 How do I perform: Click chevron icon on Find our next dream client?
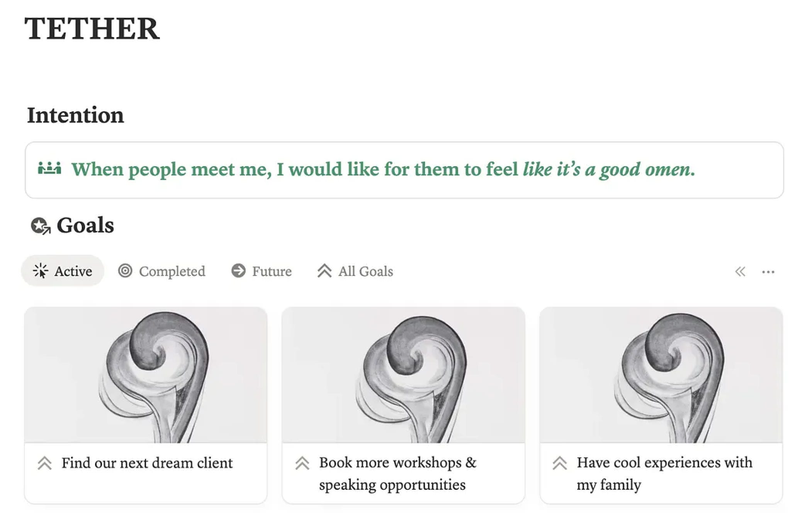click(x=45, y=463)
